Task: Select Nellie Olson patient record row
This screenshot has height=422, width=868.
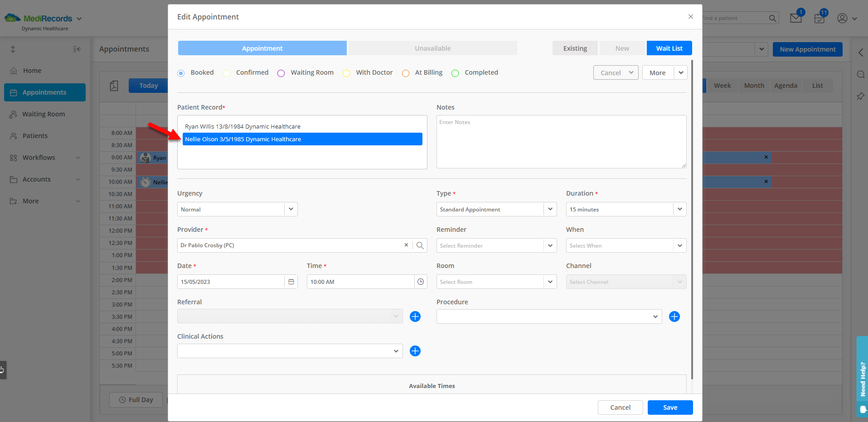Action: 302,139
